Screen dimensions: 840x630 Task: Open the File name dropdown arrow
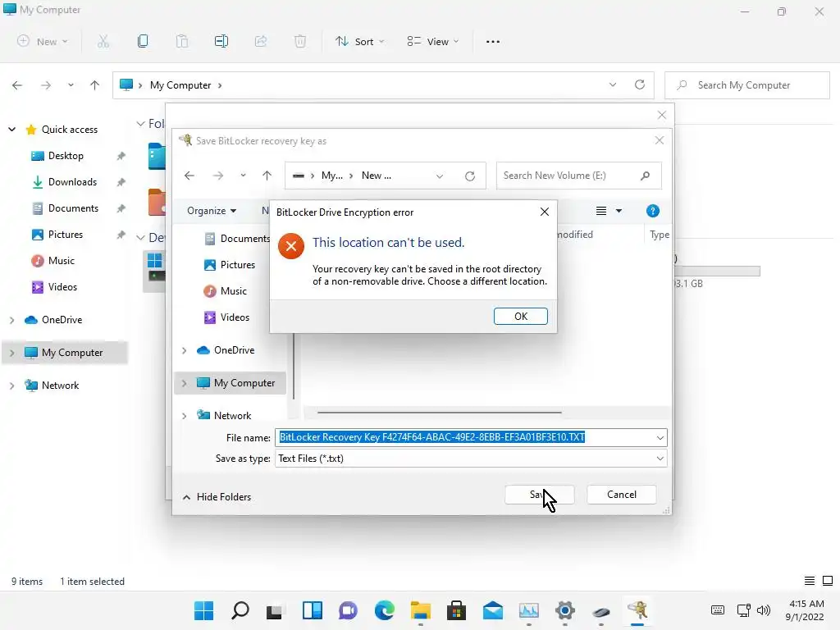(x=660, y=438)
